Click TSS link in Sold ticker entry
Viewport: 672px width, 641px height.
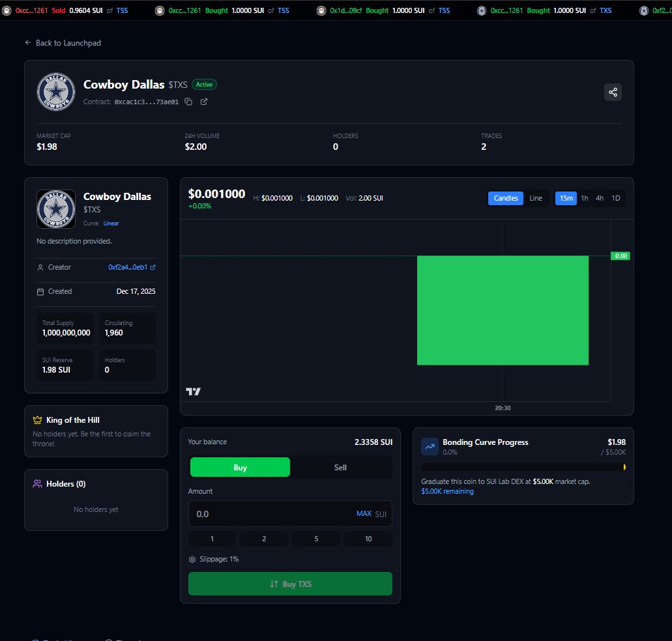click(122, 10)
